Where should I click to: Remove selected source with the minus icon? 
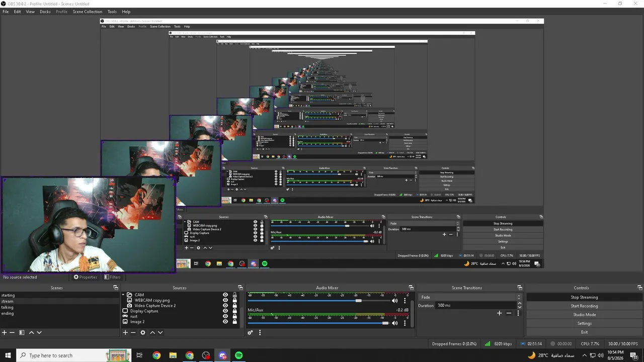tap(133, 332)
